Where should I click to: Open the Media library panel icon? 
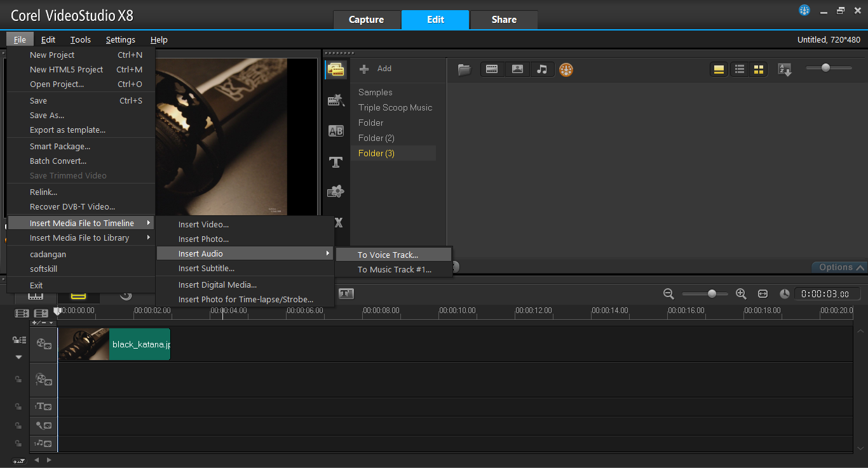pos(336,70)
